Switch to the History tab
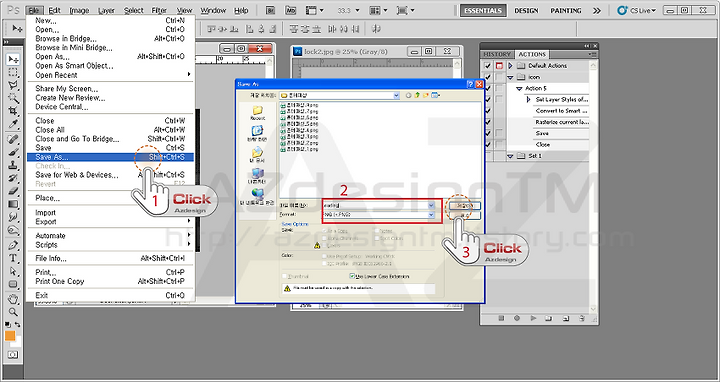This screenshot has width=720, height=382. pyautogui.click(x=497, y=54)
